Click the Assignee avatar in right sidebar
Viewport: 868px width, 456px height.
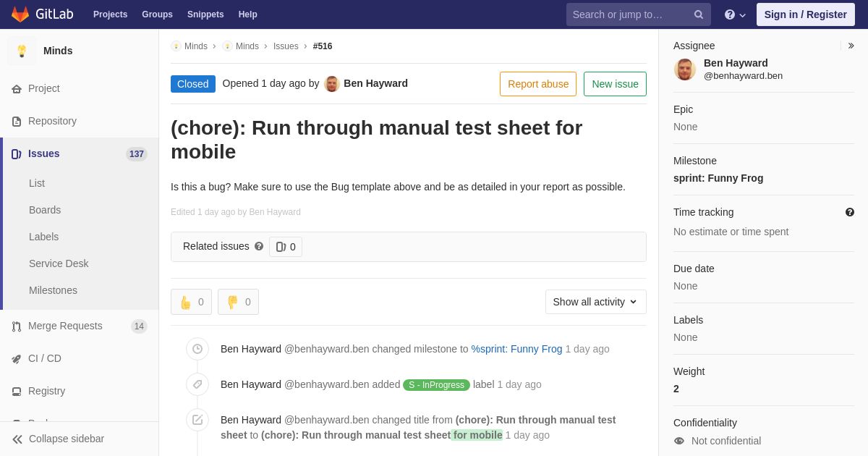pyautogui.click(x=685, y=69)
